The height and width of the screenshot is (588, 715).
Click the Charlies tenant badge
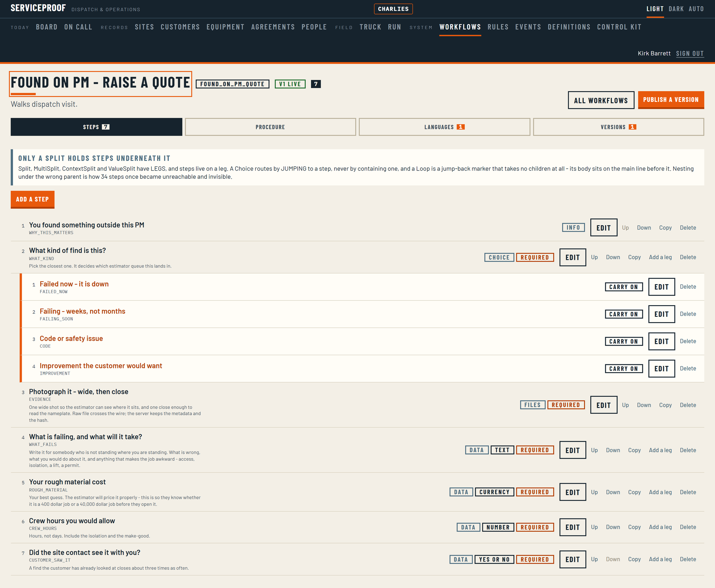[393, 9]
